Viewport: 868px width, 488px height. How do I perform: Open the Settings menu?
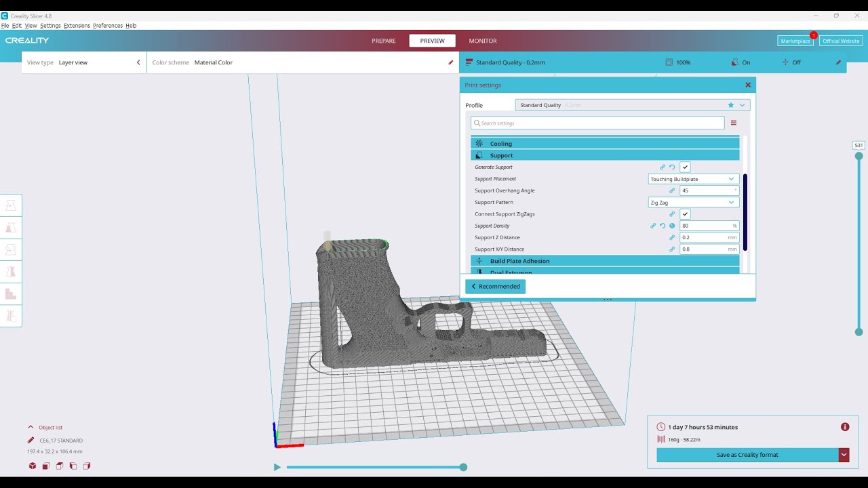[x=50, y=26]
